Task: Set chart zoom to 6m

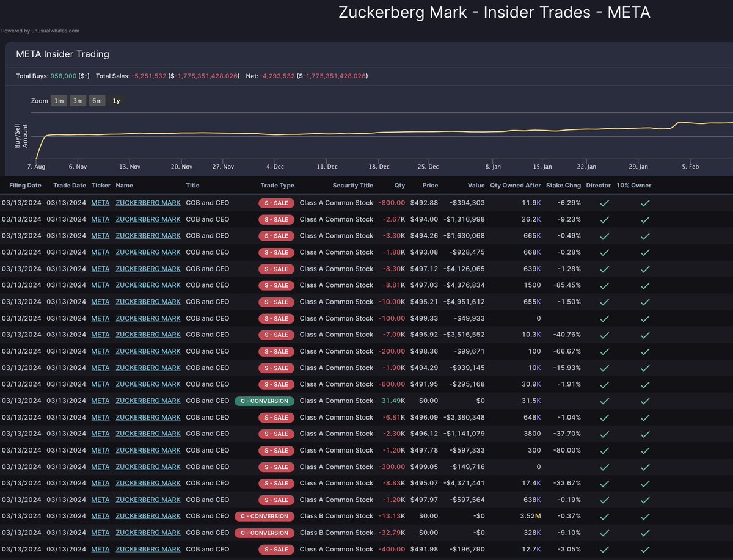Action: point(97,101)
